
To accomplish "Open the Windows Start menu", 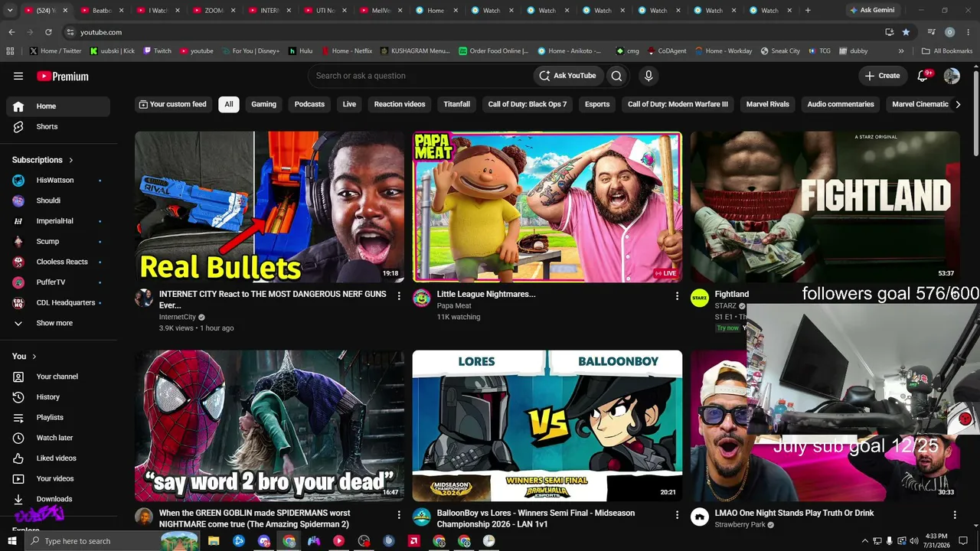I will pos(12,541).
